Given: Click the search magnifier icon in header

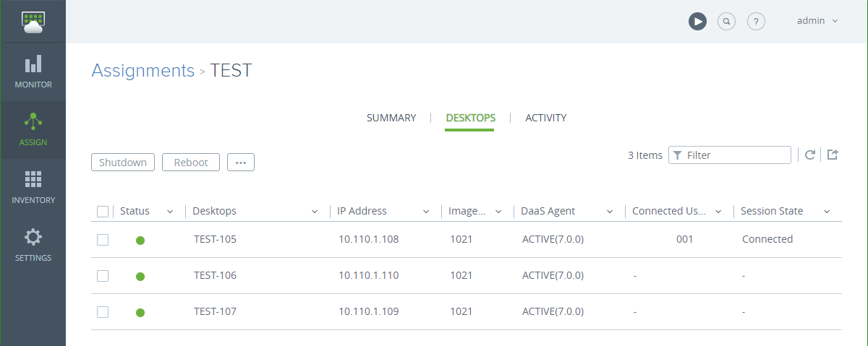Looking at the screenshot, I should pyautogui.click(x=726, y=21).
